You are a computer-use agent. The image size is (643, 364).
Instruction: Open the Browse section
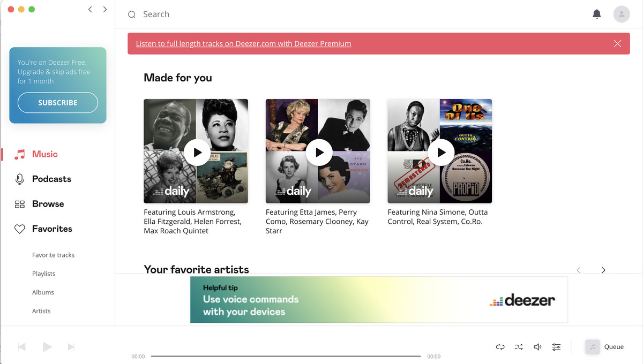click(x=48, y=204)
